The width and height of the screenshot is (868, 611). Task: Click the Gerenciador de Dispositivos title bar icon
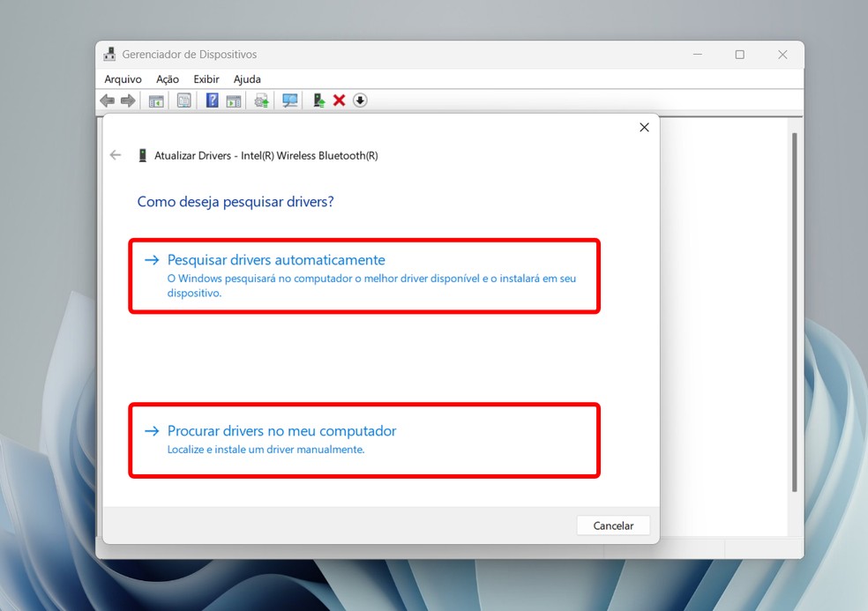tap(108, 54)
